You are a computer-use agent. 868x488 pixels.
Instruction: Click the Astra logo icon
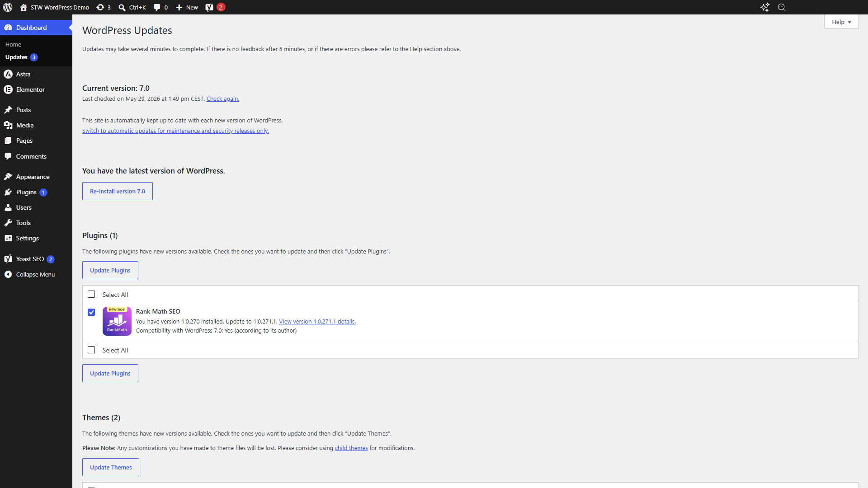(8, 74)
